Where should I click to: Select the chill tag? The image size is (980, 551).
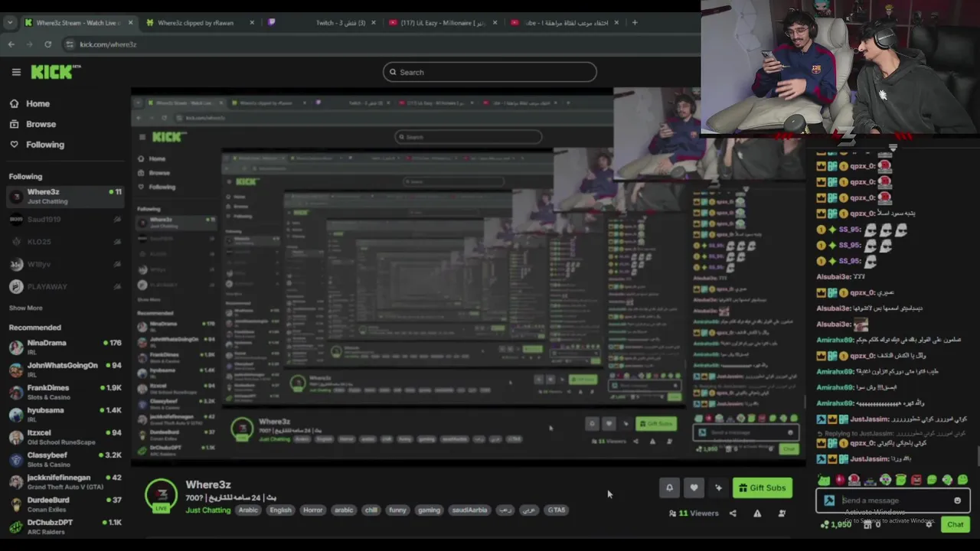(x=371, y=510)
